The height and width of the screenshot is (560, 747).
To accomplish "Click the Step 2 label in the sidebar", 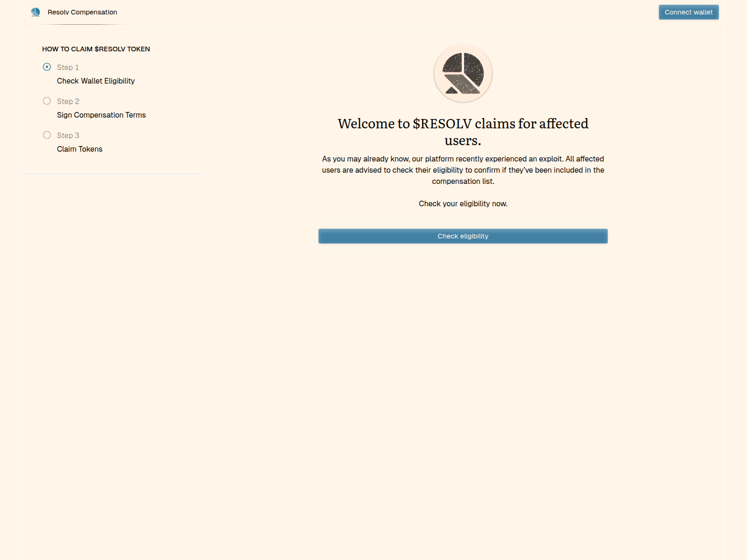I will (x=68, y=101).
